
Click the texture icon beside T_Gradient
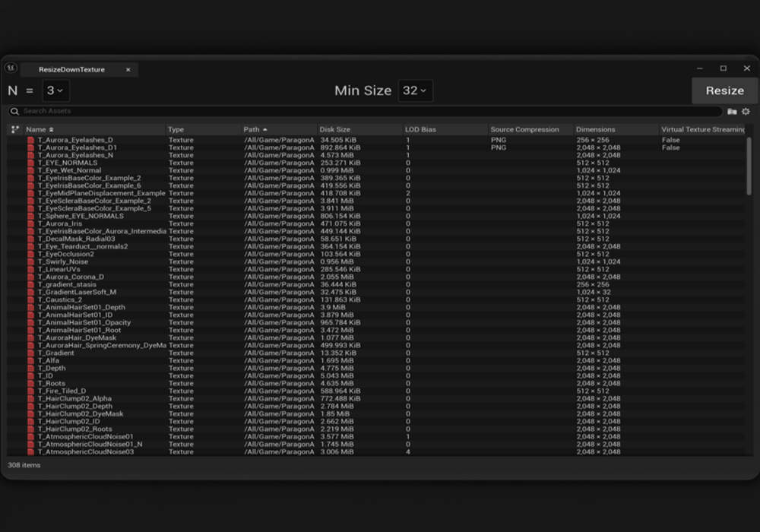pyautogui.click(x=30, y=353)
